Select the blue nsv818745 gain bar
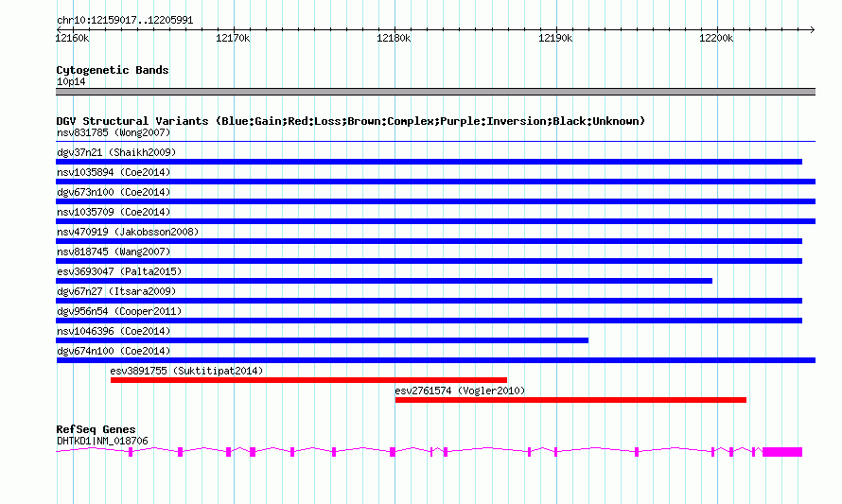 tap(430, 261)
